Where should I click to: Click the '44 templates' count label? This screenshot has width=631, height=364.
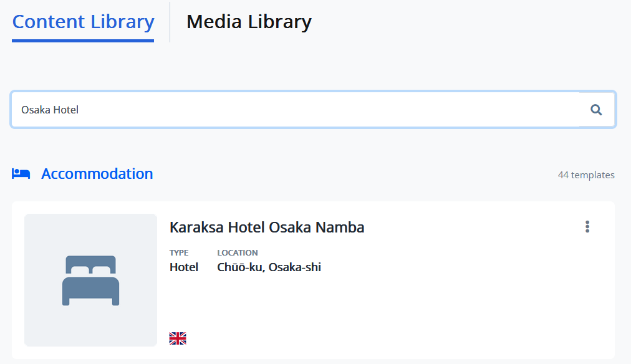tap(586, 175)
